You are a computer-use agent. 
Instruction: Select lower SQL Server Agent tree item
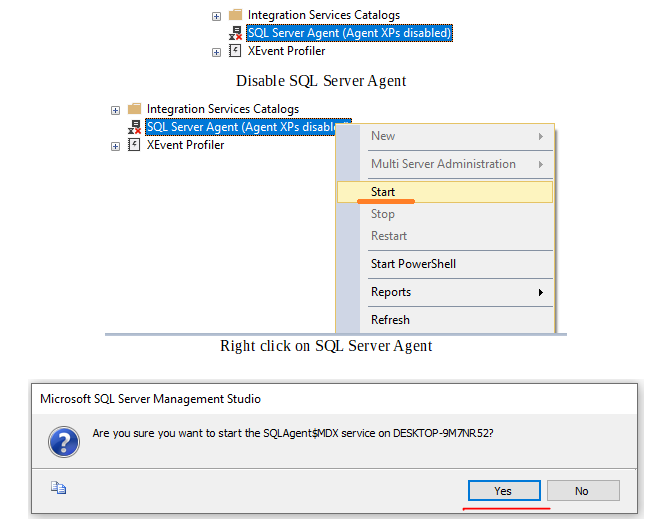tap(248, 127)
